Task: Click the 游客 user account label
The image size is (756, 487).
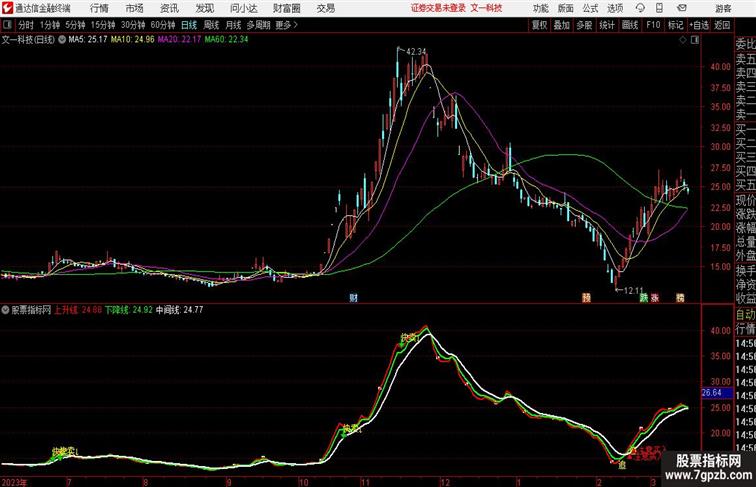Action: [723, 8]
